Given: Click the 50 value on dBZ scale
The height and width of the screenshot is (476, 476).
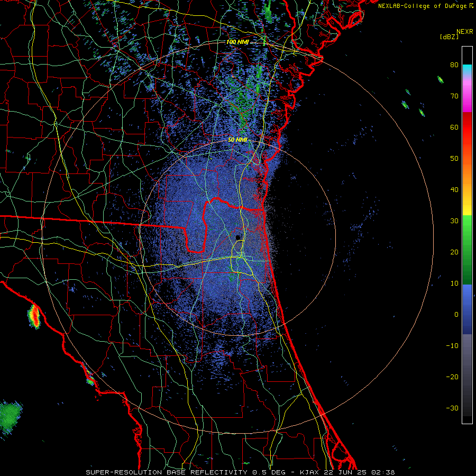Looking at the screenshot, I should click(x=454, y=159).
